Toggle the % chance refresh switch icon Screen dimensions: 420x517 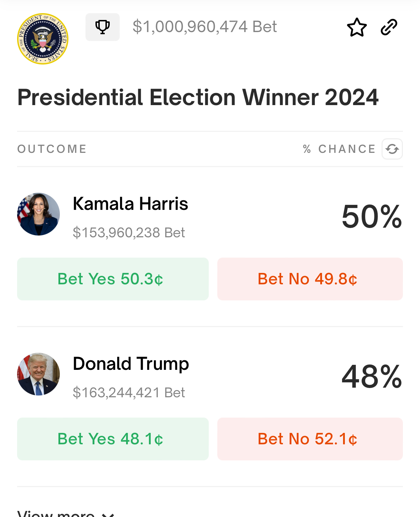click(x=392, y=149)
